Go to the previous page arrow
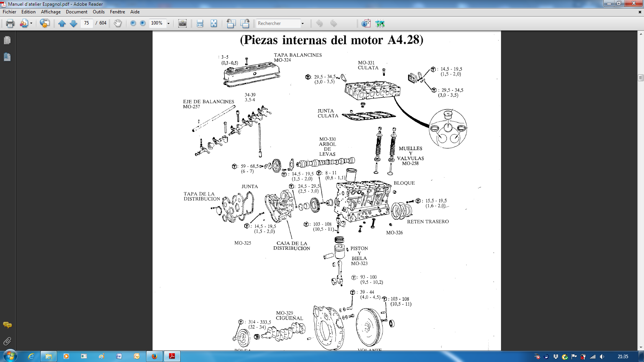644x362 pixels. pyautogui.click(x=62, y=23)
